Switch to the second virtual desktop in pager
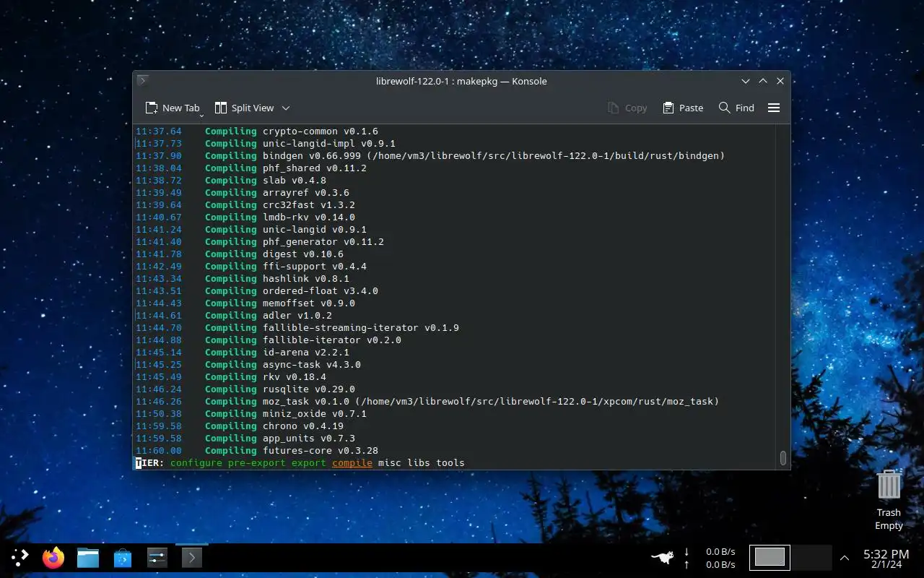 (x=811, y=557)
